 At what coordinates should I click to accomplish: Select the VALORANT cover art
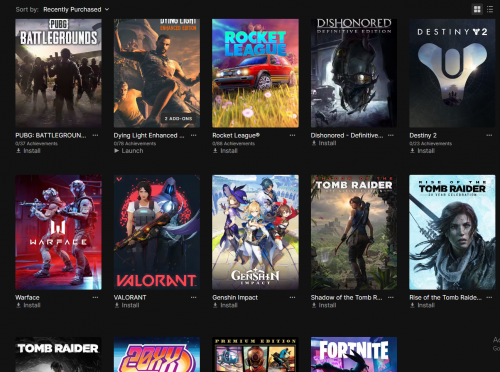tap(157, 232)
